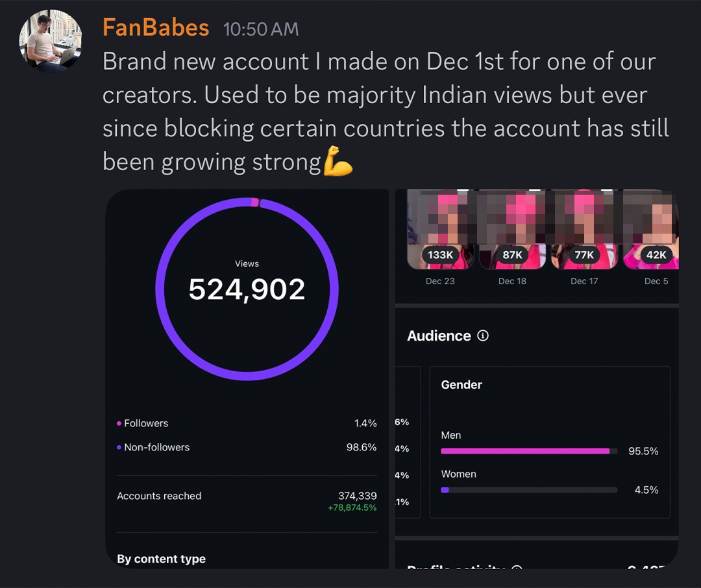The image size is (701, 588).
Task: Click the Women percentage bar
Action: 528,490
